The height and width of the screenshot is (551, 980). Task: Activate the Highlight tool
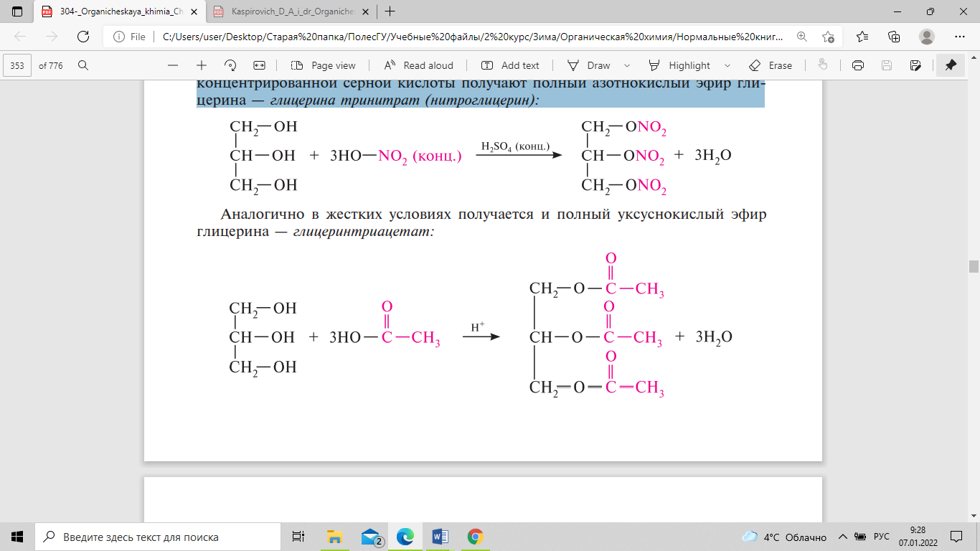680,65
